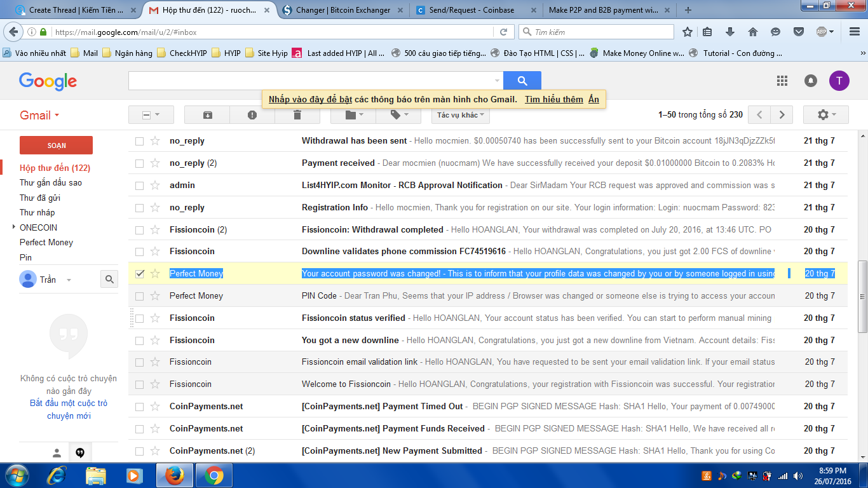This screenshot has height=488, width=868.
Task: Archive the selected email
Action: [207, 115]
